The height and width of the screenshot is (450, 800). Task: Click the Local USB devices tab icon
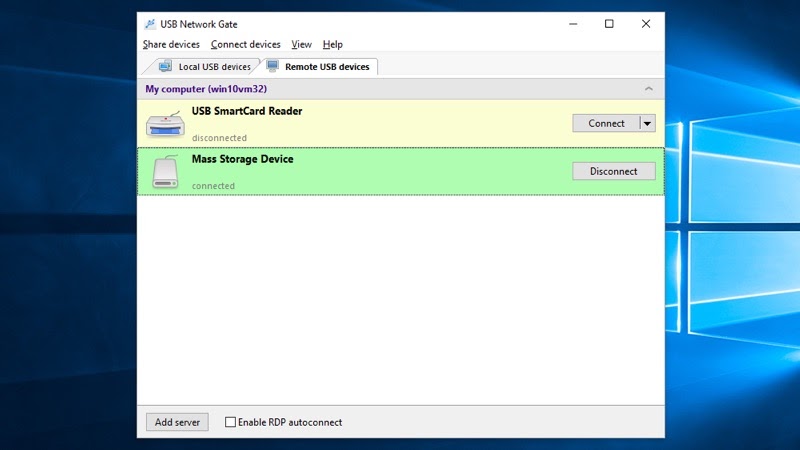point(165,66)
